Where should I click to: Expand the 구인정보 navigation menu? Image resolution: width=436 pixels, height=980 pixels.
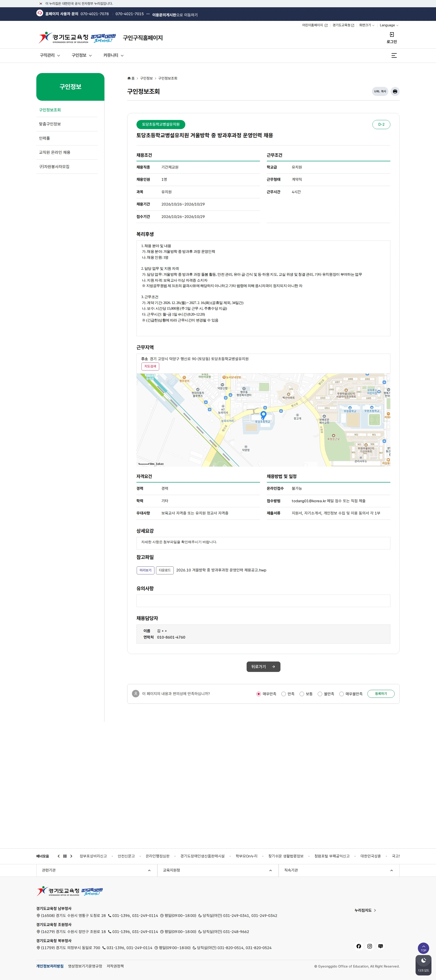coord(82,56)
